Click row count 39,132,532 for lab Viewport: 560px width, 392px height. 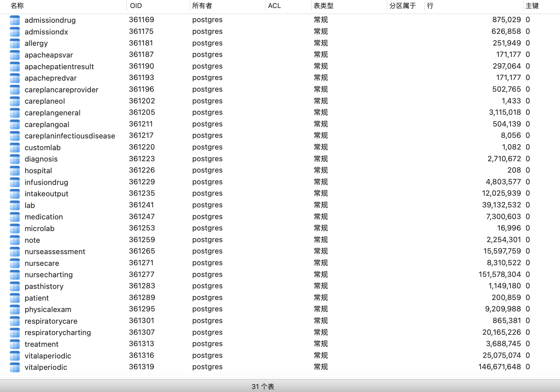501,205
